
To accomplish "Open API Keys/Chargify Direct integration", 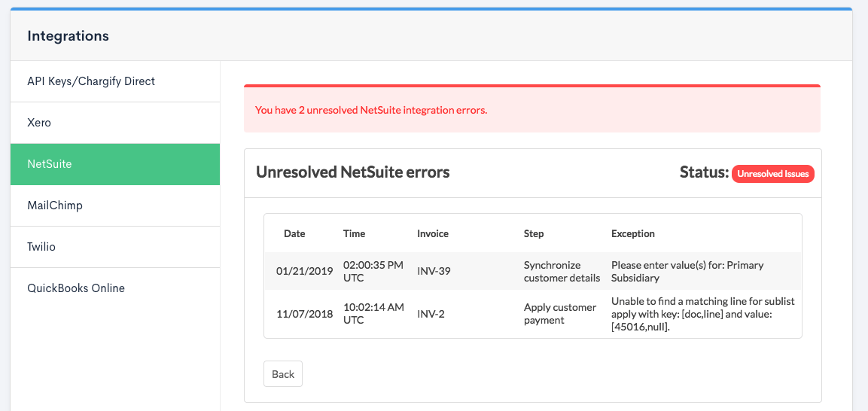I will tap(115, 81).
